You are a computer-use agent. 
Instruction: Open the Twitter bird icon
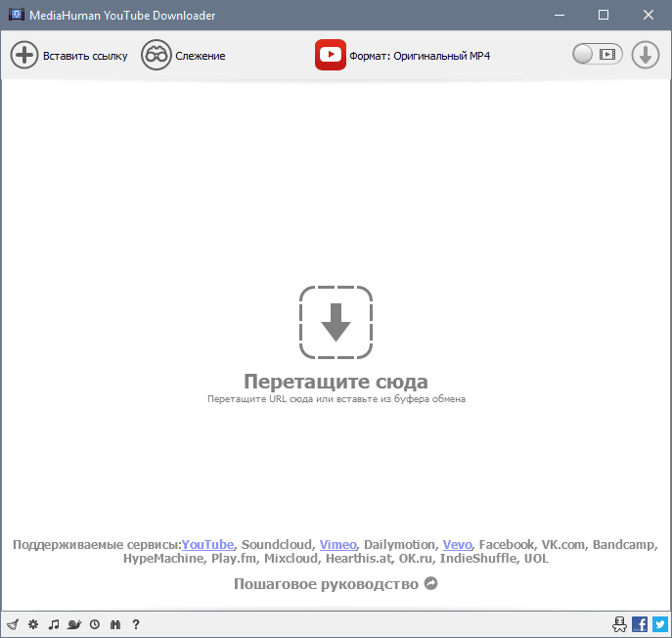[x=659, y=623]
